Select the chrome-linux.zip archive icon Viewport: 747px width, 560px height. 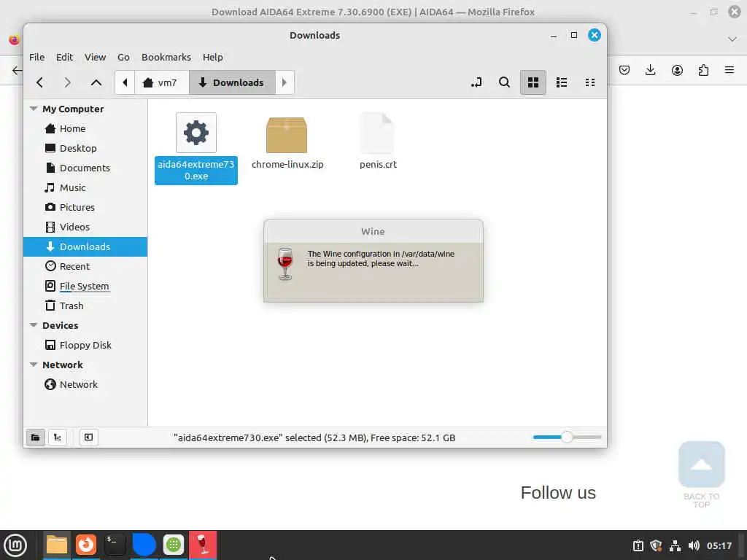[x=286, y=135]
